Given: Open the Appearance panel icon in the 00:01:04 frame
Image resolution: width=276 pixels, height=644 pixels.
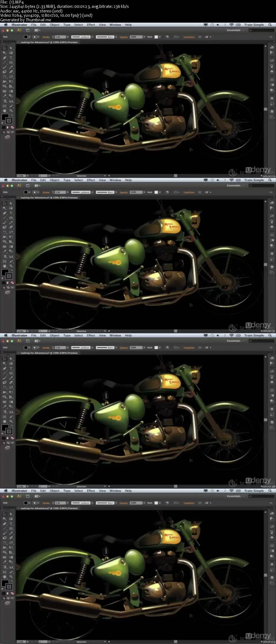Looking at the screenshot, I should (x=272, y=564).
